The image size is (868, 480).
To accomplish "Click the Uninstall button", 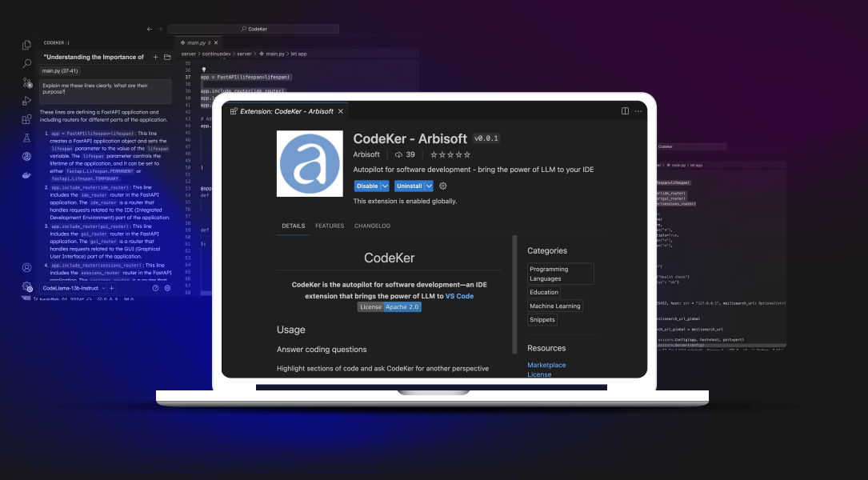I will pos(409,186).
